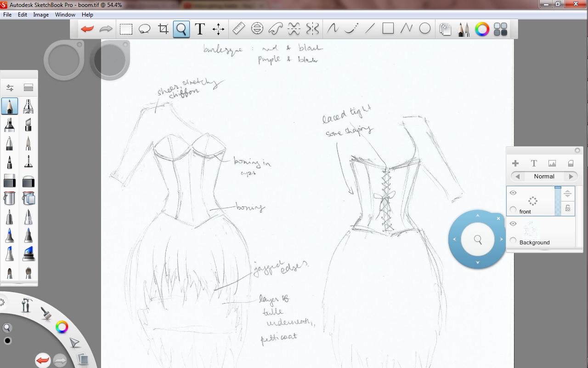588x368 pixels.
Task: Add a text layer in Layer Editor
Action: (x=534, y=163)
